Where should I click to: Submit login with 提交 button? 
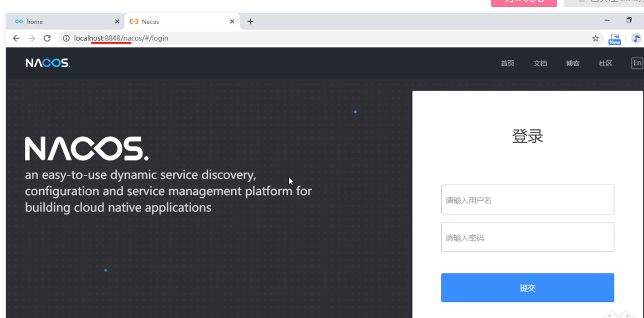pos(527,288)
